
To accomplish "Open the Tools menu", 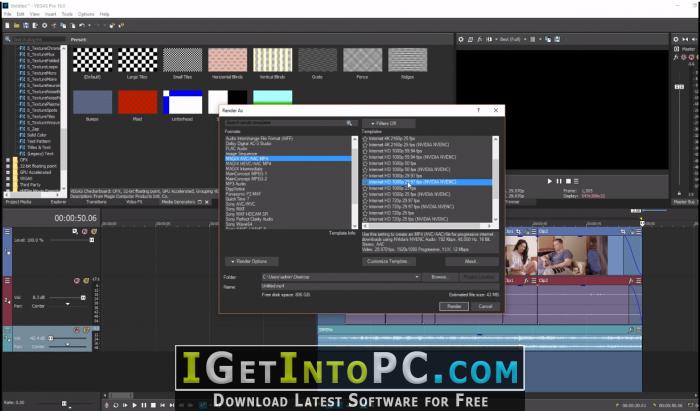I will coord(67,14).
